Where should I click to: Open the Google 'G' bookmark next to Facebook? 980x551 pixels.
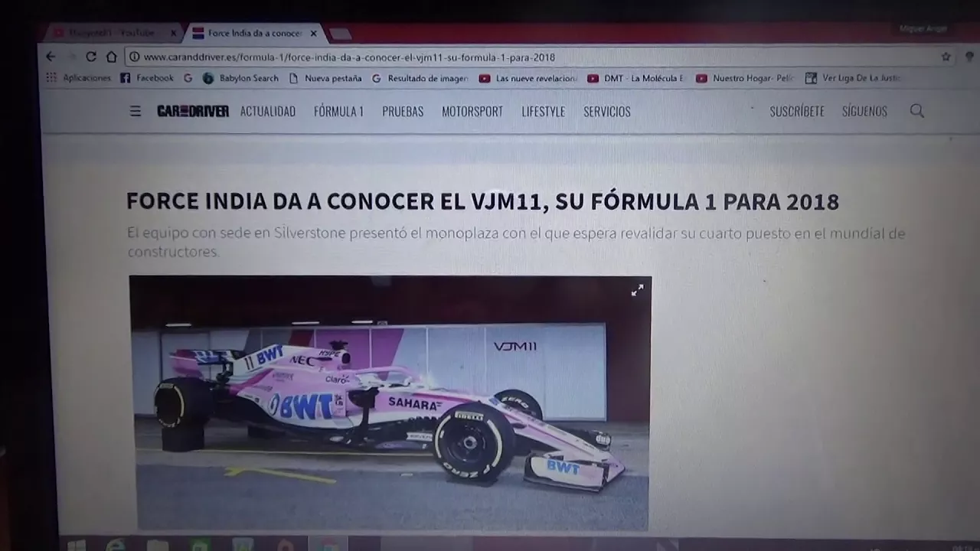tap(188, 78)
